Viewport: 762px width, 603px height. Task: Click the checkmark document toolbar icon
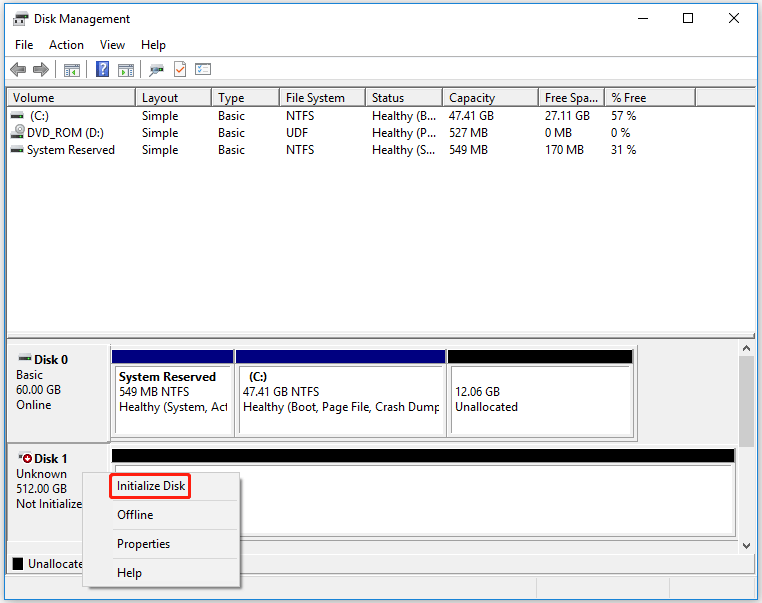click(180, 70)
